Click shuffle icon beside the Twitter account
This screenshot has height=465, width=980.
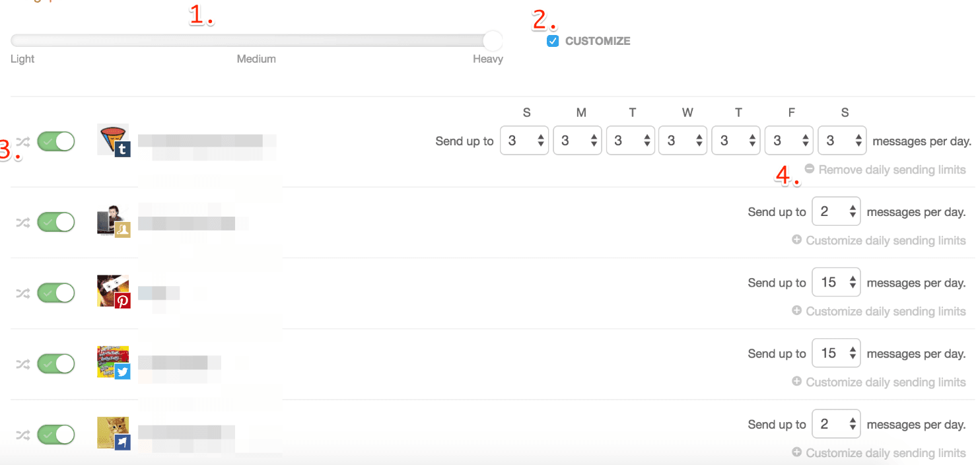[23, 364]
